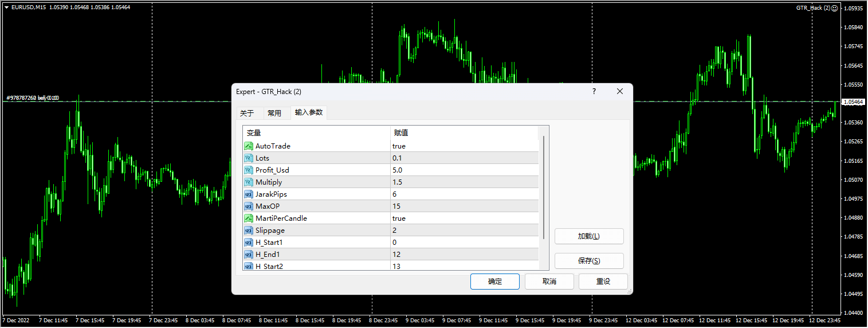
Task: Open the 常用 tab
Action: (x=274, y=114)
